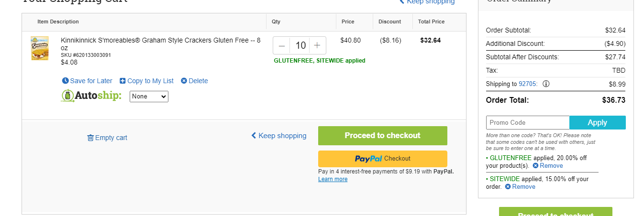The image size is (644, 216).
Task: Remove the GLUTENFREE promo code
Action: coord(548,166)
